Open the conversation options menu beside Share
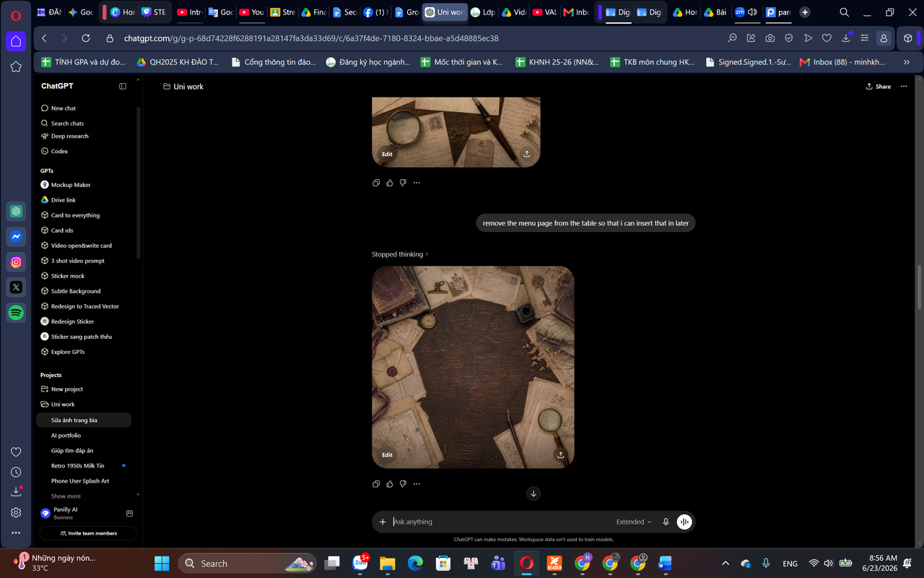The width and height of the screenshot is (924, 578). [904, 86]
